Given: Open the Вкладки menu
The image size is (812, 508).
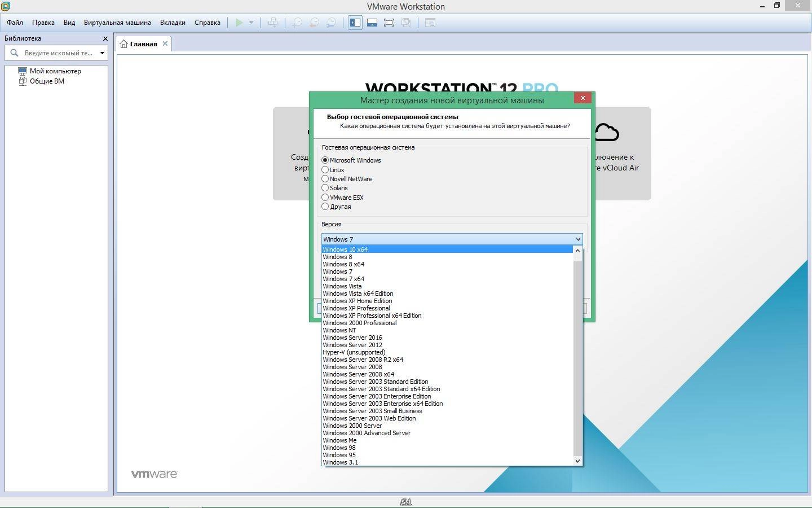Looking at the screenshot, I should 173,23.
